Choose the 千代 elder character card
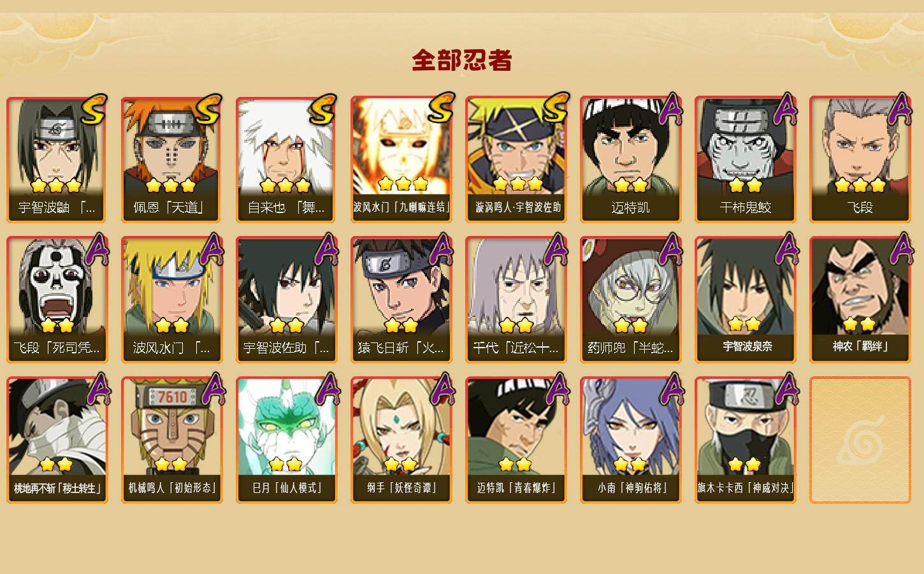The width and height of the screenshot is (924, 574). (x=516, y=300)
